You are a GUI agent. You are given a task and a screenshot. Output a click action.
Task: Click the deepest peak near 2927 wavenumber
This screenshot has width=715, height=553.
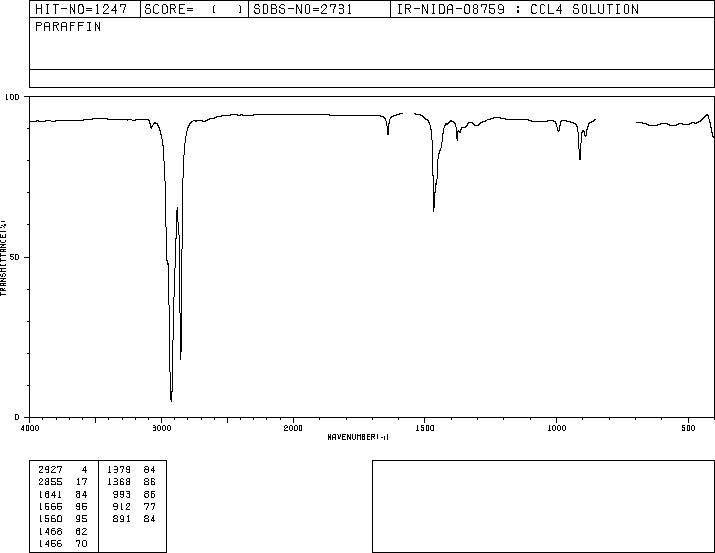tap(171, 400)
